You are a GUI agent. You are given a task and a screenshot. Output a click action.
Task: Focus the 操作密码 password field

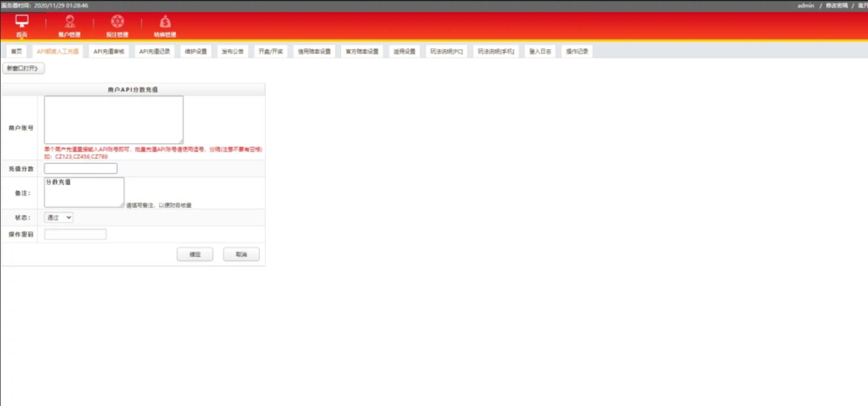(x=75, y=234)
